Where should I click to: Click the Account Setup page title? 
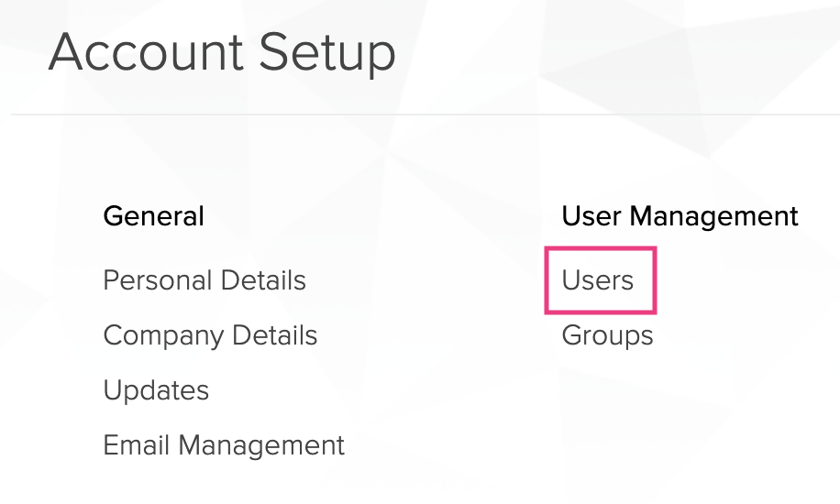coord(222,52)
